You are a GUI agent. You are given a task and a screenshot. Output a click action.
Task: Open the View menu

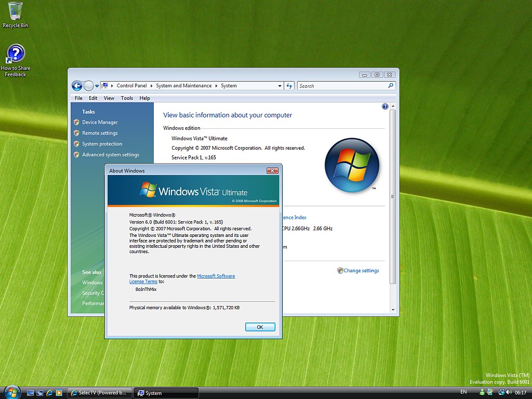tap(109, 98)
